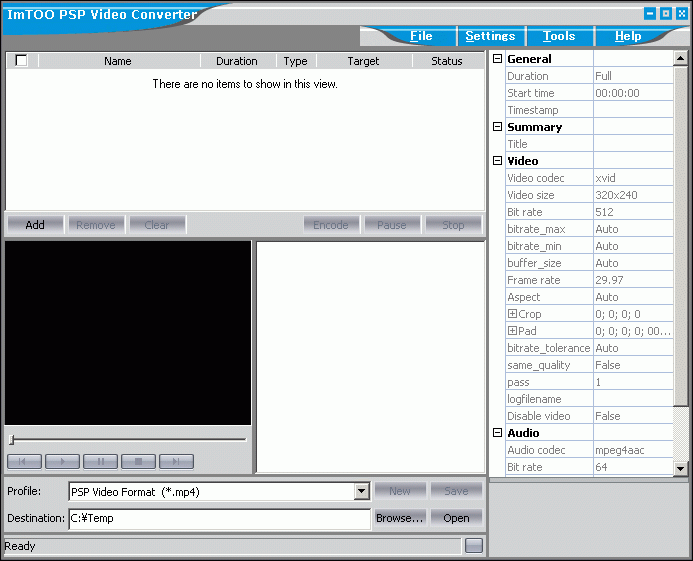The height and width of the screenshot is (561, 693).
Task: Click the small status bar icon button
Action: click(474, 546)
